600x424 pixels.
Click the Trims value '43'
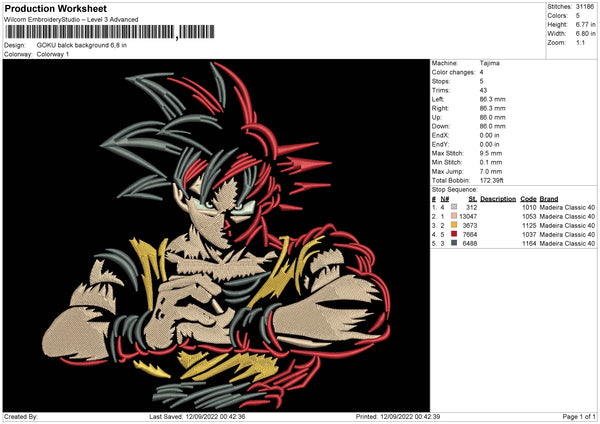483,90
